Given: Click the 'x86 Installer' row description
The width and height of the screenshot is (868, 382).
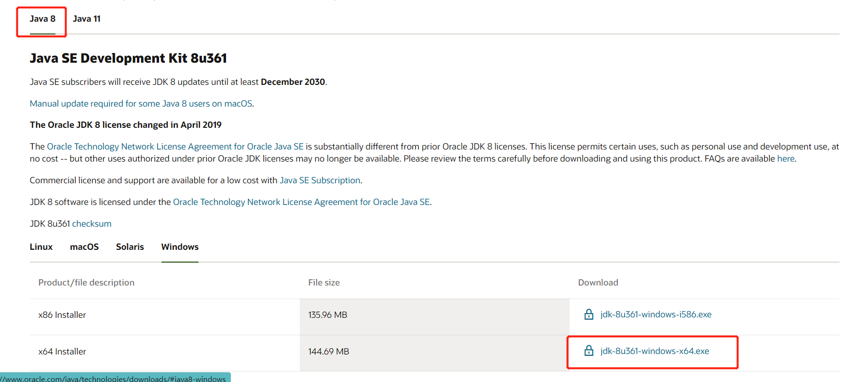Looking at the screenshot, I should pyautogui.click(x=62, y=315).
